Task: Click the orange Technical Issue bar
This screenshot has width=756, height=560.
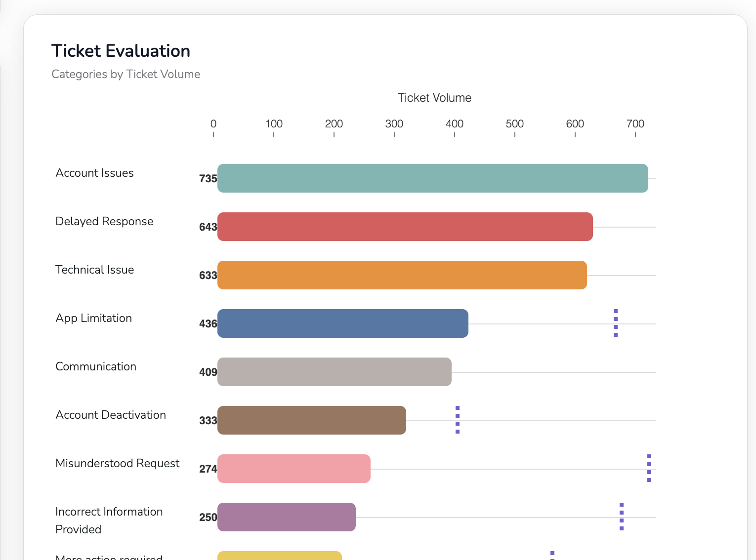Action: [x=402, y=275]
